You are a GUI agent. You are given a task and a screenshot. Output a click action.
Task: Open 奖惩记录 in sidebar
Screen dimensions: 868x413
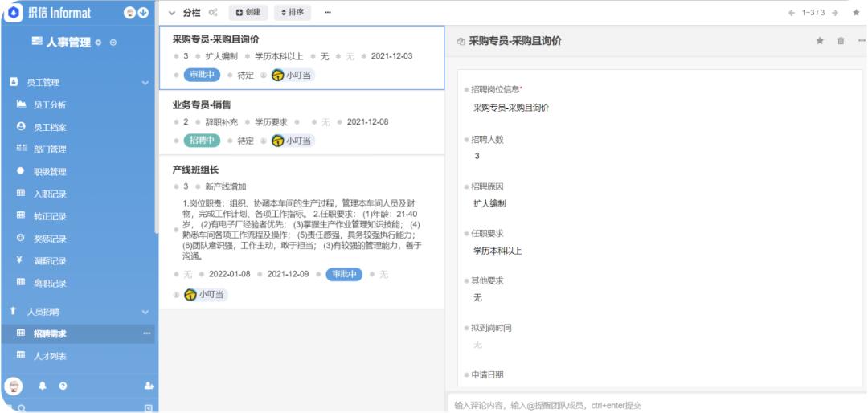point(50,239)
